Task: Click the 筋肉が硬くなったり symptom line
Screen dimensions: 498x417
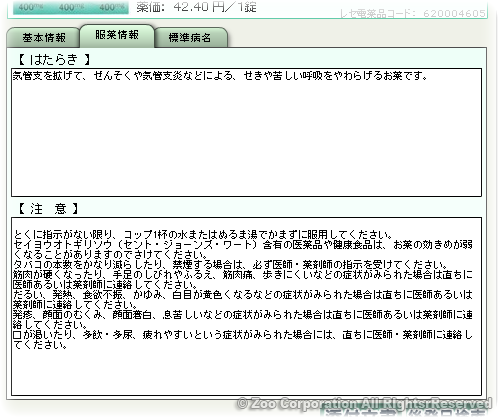Action: click(x=243, y=280)
